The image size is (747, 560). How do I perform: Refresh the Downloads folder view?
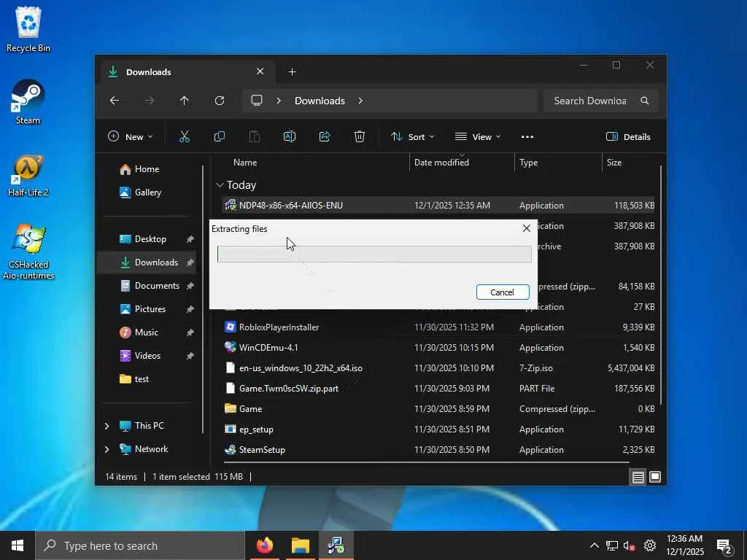tap(219, 101)
